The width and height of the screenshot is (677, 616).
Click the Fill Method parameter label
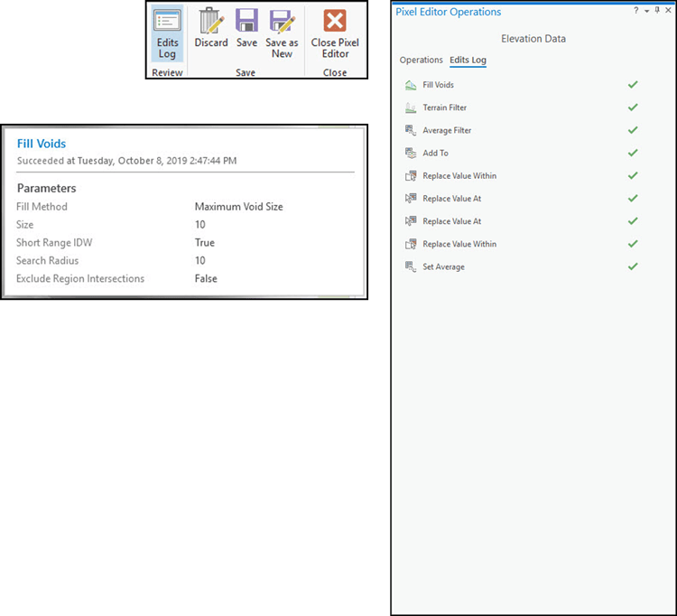(x=42, y=207)
